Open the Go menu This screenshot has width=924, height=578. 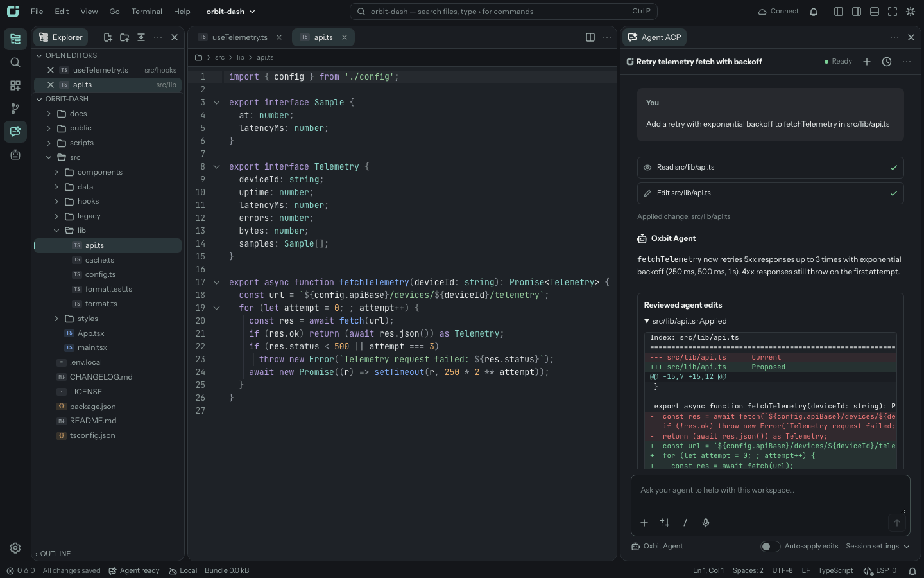coord(114,12)
